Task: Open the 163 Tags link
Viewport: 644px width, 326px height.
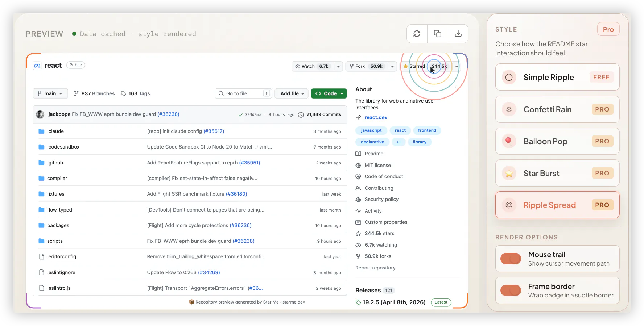Action: click(135, 93)
